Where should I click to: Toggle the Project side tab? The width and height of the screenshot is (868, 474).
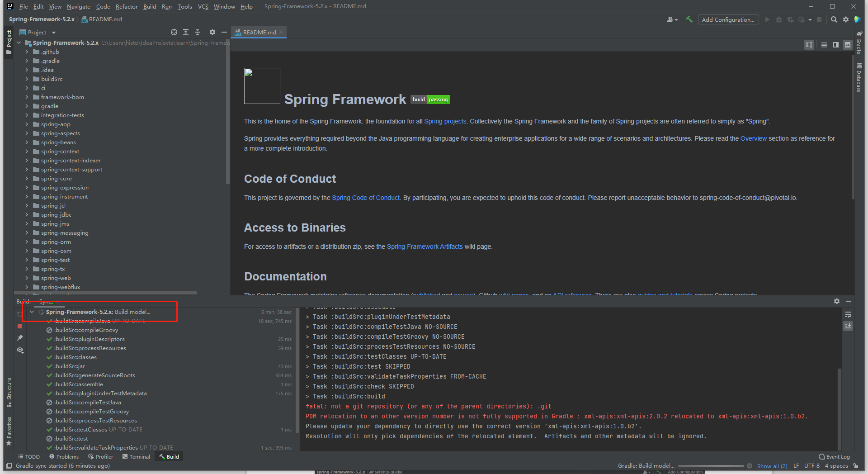(9, 42)
